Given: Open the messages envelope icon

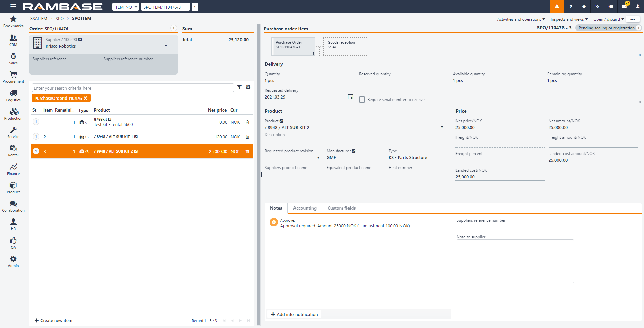Looking at the screenshot, I should pyautogui.click(x=624, y=7).
